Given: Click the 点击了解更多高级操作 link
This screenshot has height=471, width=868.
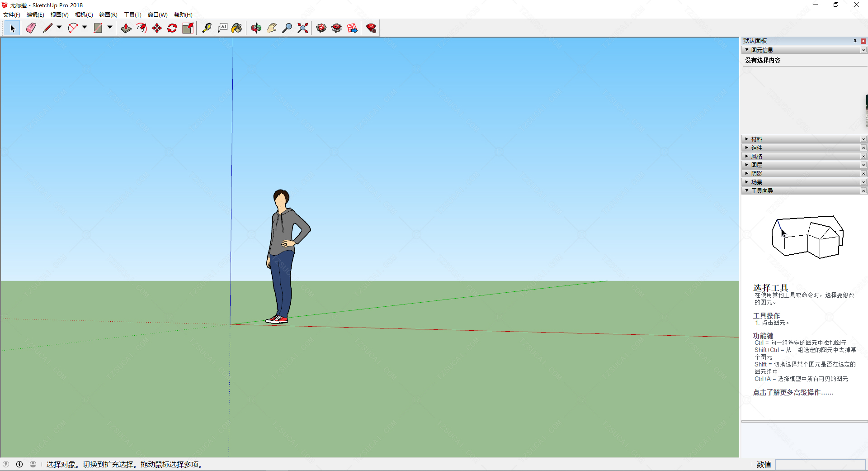Looking at the screenshot, I should 793,392.
